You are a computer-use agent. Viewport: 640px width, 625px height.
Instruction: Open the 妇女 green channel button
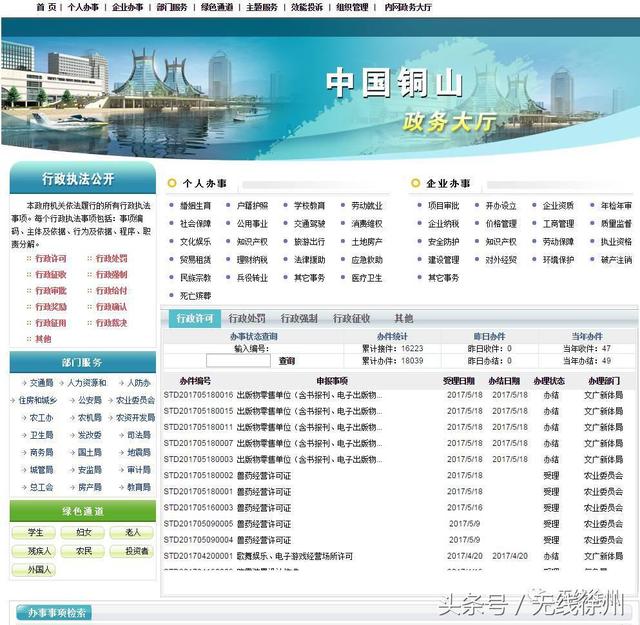[84, 533]
